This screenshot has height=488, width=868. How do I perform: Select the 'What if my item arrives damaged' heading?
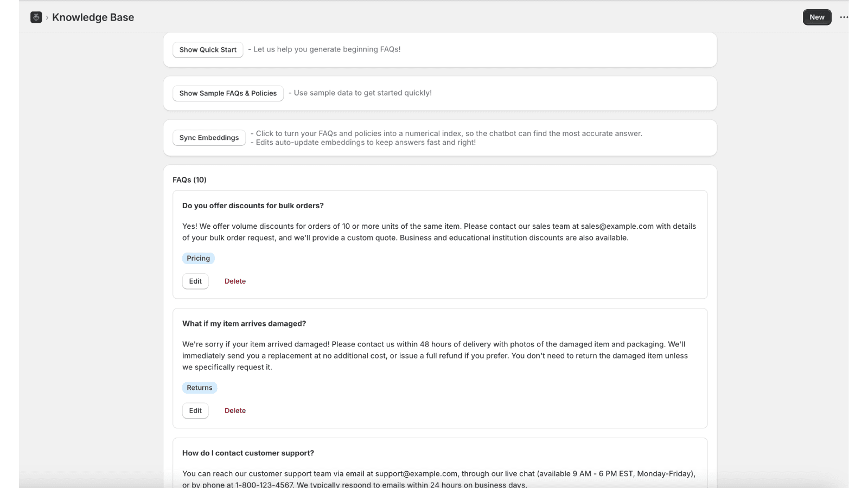pyautogui.click(x=244, y=323)
